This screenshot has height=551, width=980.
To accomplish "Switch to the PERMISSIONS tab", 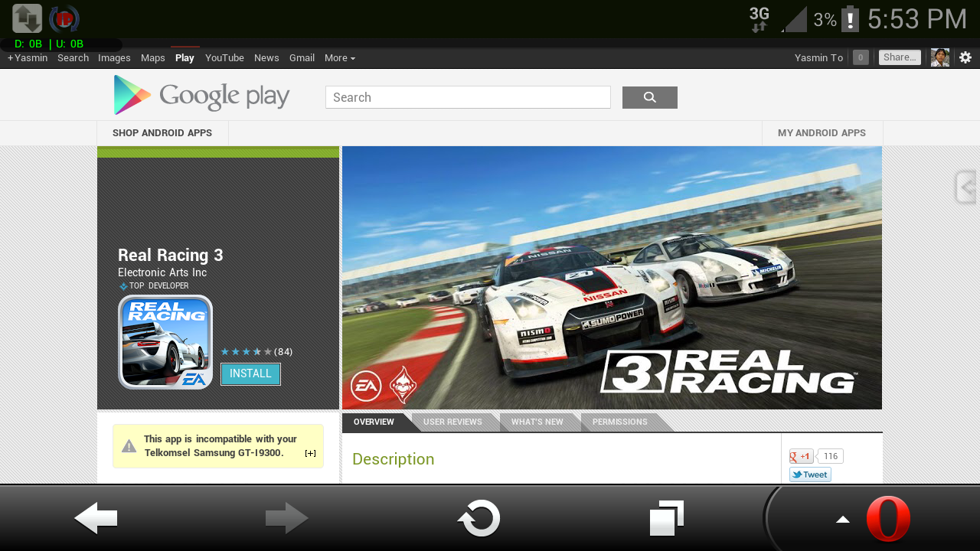I will point(619,422).
